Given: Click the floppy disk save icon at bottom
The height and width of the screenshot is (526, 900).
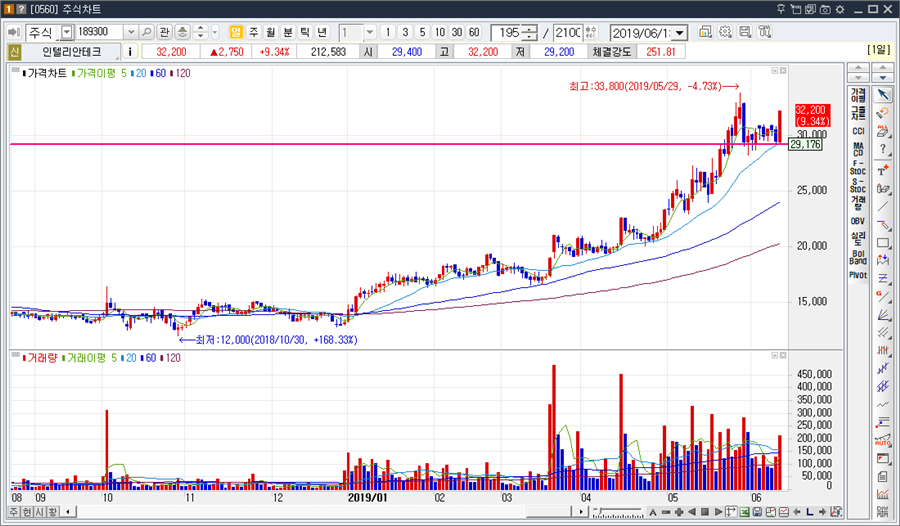Looking at the screenshot, I should [x=757, y=512].
